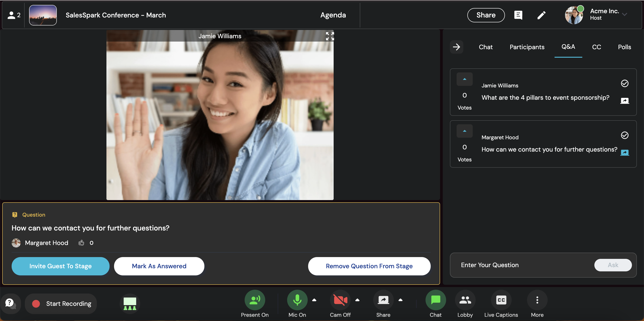Click the fullscreen icon on Jamie Williams' video
This screenshot has width=644, height=321.
pos(330,36)
